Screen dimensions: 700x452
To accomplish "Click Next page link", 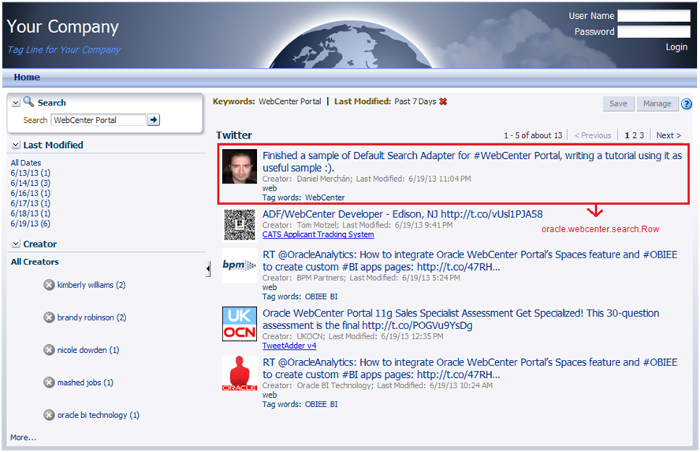I will [668, 135].
